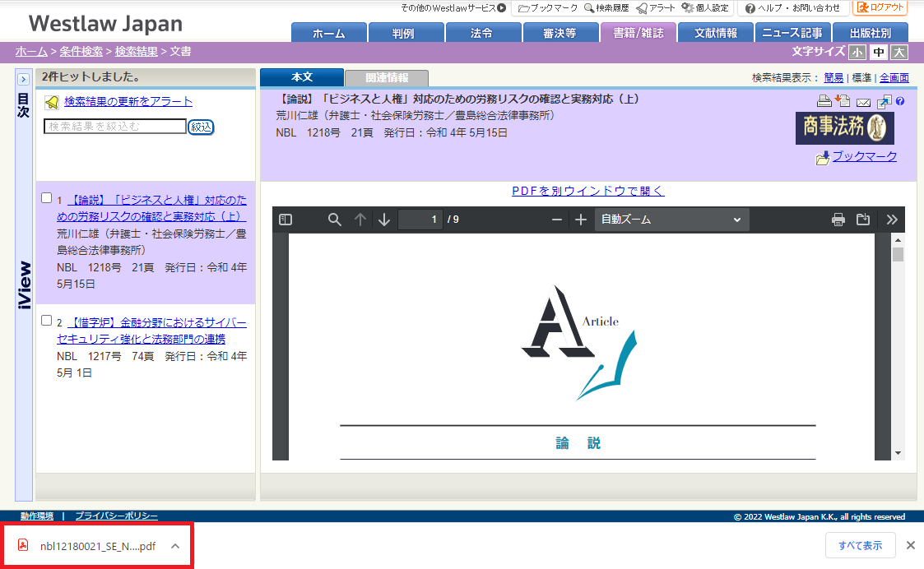
Task: Open アラート in top bar
Action: 656,8
